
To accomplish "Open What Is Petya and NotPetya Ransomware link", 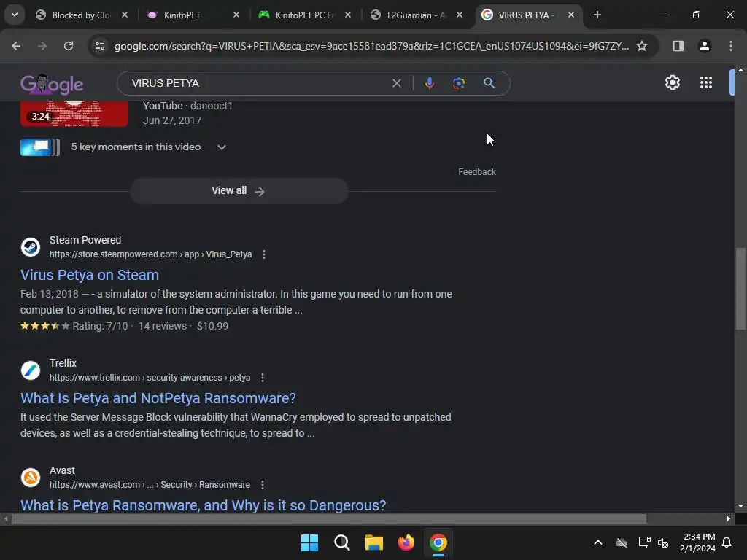I will pyautogui.click(x=158, y=399).
